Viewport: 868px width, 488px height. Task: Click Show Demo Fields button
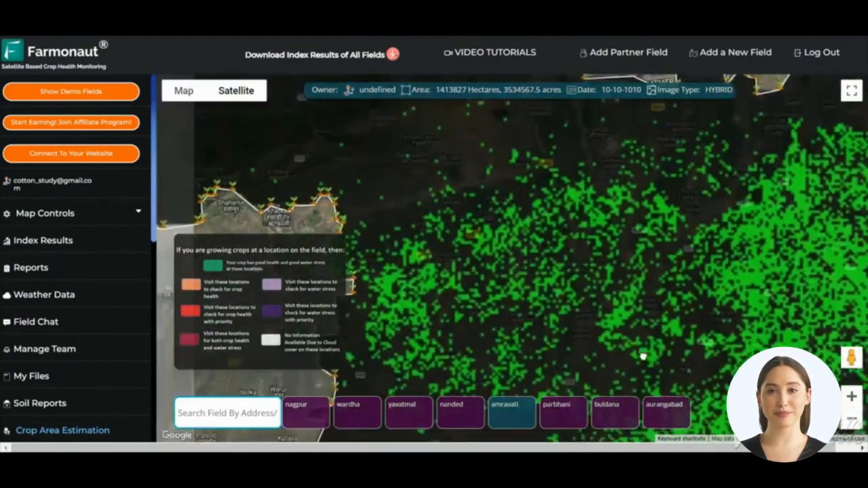tap(71, 91)
